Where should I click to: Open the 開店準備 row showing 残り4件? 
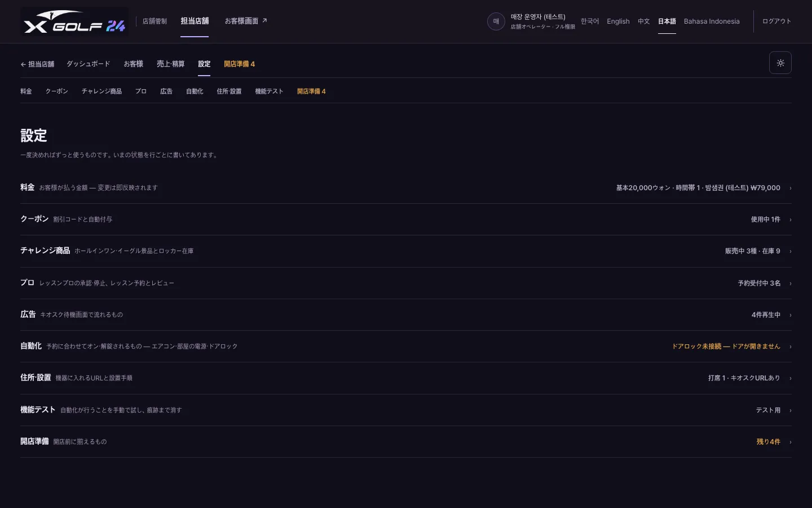(x=406, y=441)
